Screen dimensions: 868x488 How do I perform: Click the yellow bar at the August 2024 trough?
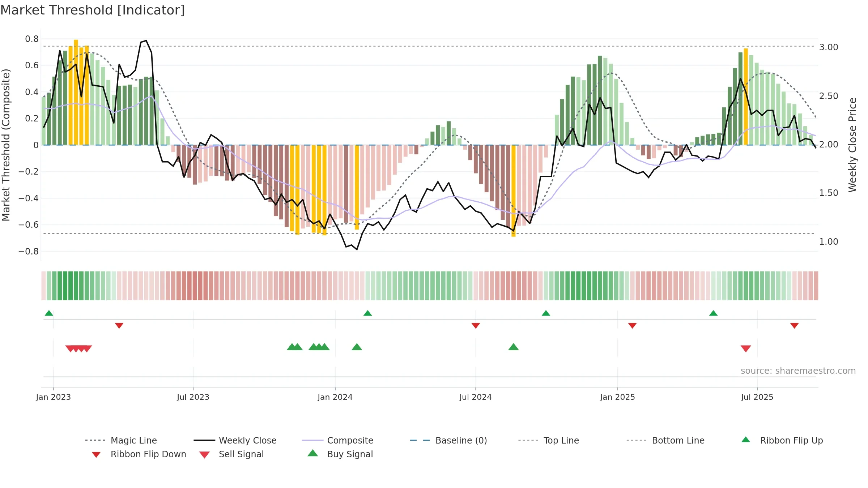513,191
